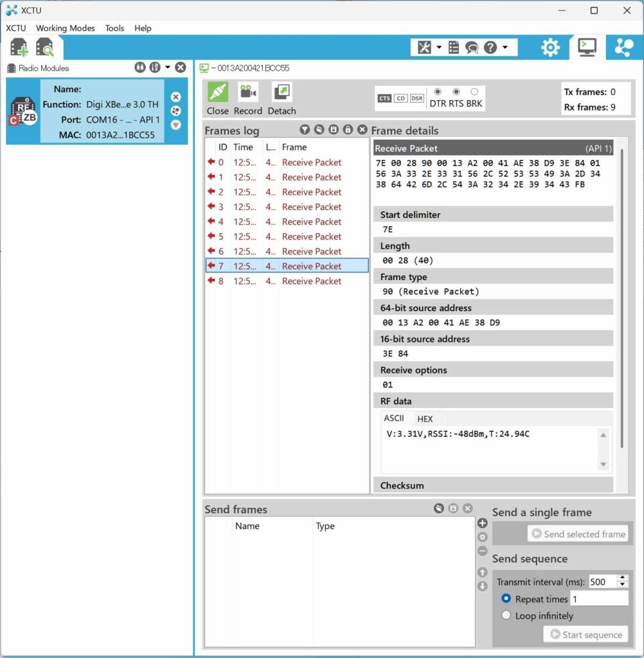
Task: Click sort radio modules icon
Action: (x=155, y=67)
